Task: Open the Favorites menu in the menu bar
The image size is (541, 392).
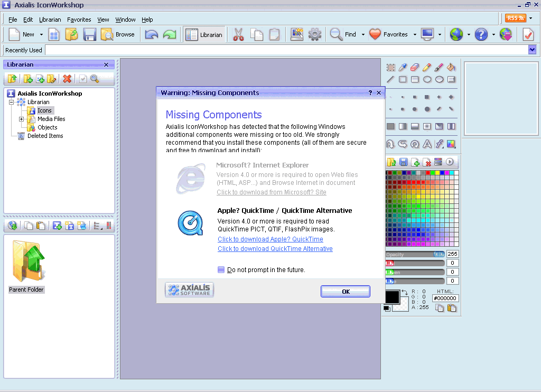Action: click(79, 20)
